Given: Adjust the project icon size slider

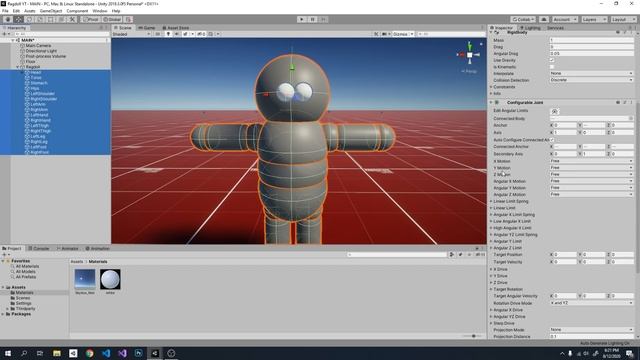Looking at the screenshot, I should point(473,336).
